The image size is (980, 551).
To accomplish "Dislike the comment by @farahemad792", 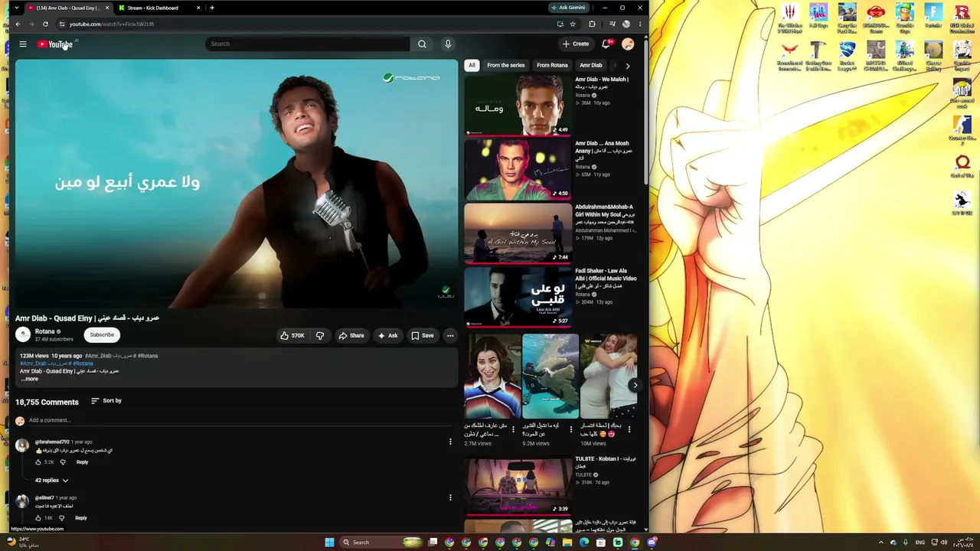I will coord(63,462).
